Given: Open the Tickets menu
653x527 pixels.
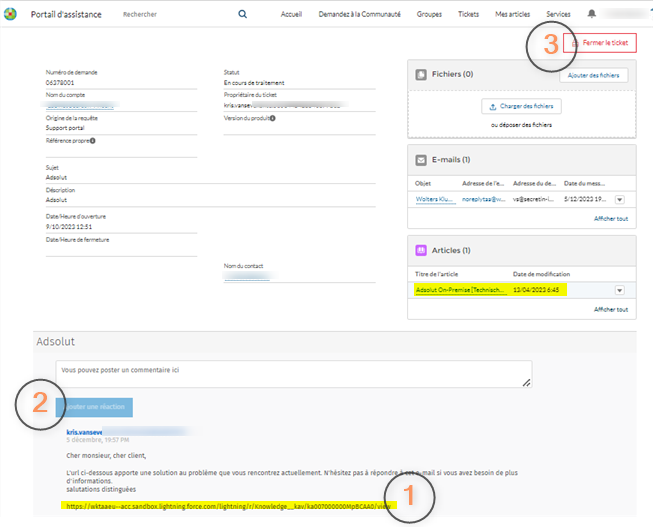Looking at the screenshot, I should tap(468, 14).
